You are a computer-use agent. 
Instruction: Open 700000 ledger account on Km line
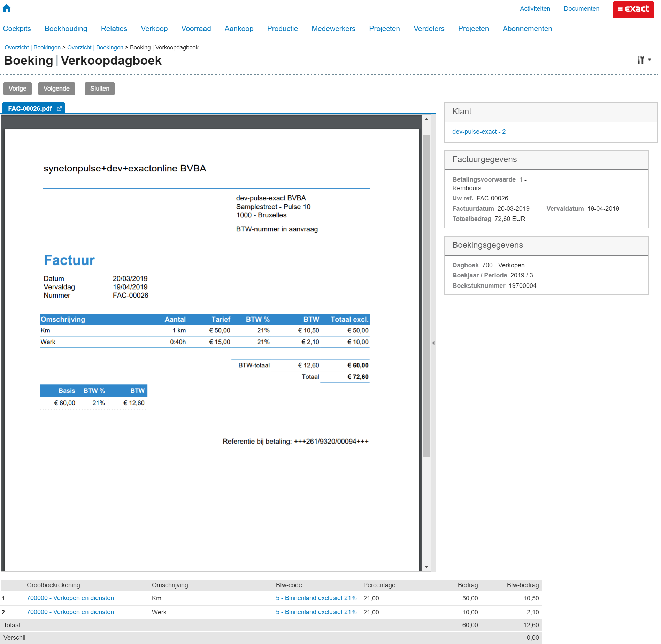70,598
